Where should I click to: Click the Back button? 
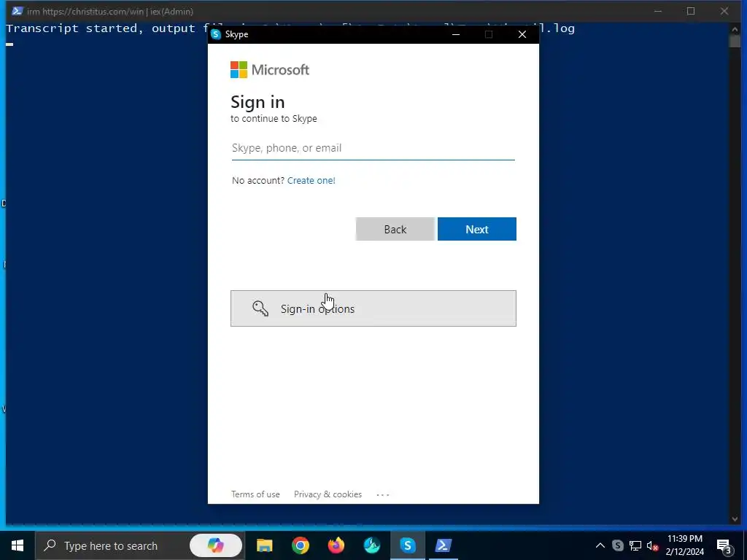[x=395, y=229]
